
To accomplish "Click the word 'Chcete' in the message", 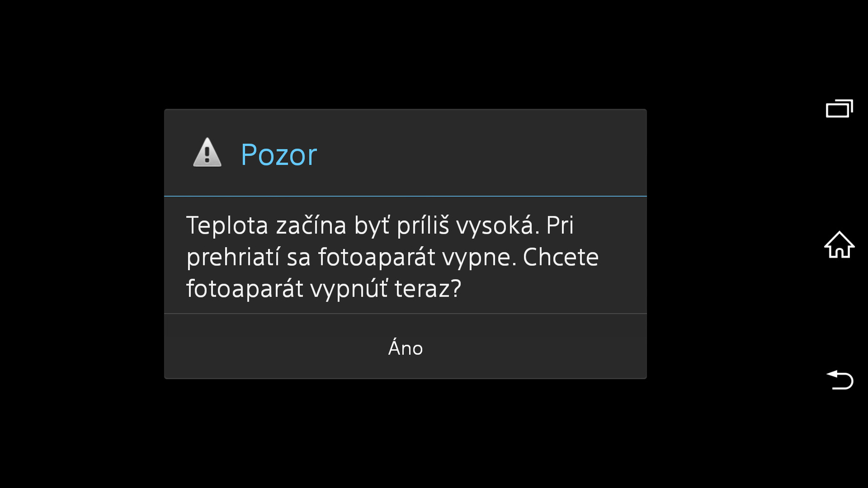I will (560, 257).
